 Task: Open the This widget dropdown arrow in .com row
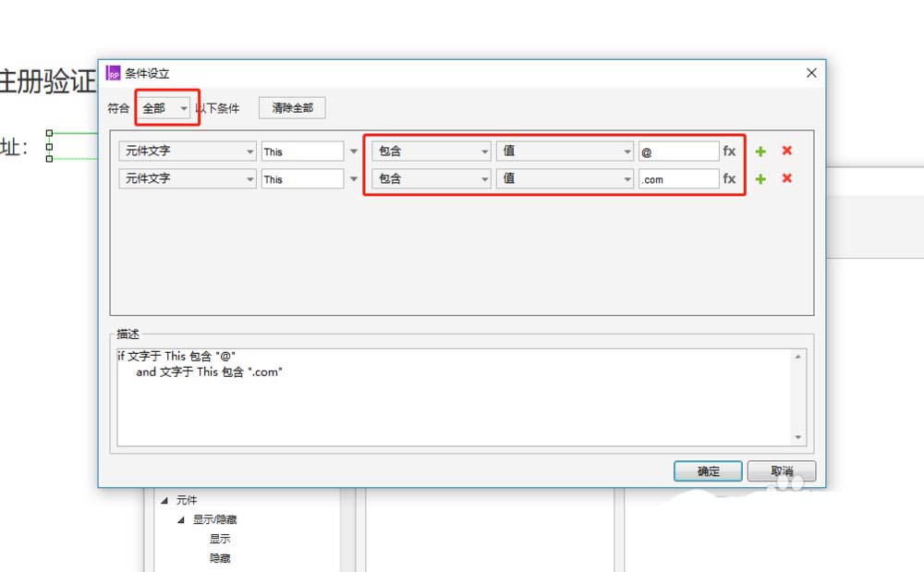pos(354,179)
